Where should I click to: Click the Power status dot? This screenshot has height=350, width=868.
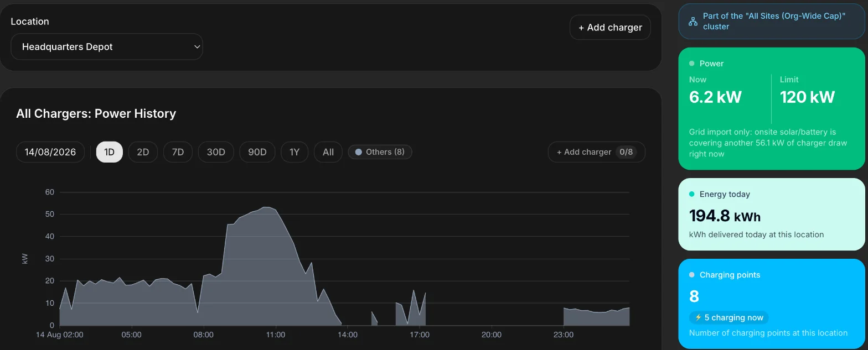692,64
